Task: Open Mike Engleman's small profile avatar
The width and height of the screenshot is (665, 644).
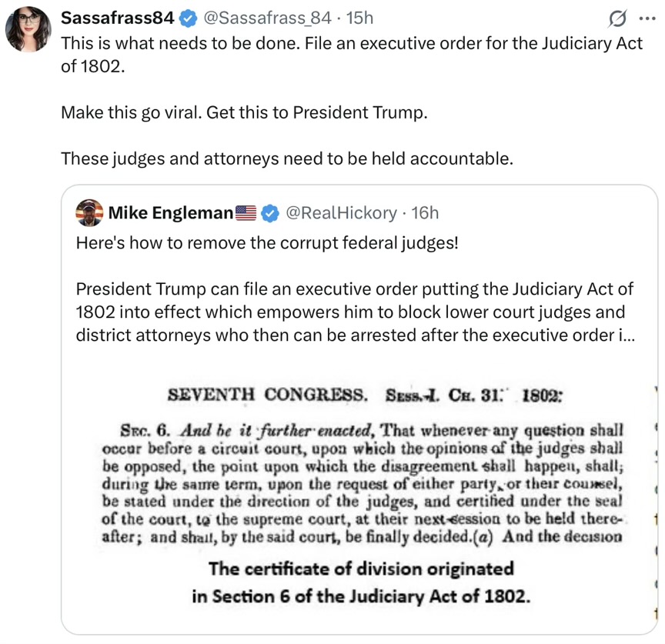Action: [91, 212]
